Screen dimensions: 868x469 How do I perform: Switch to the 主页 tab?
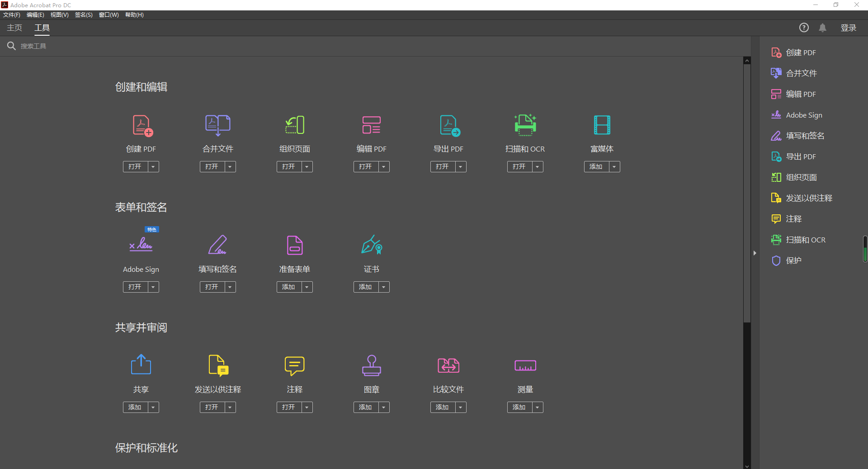click(14, 28)
